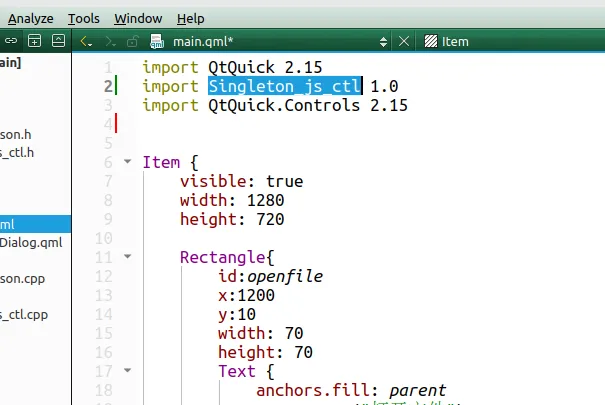
Task: Click 'visible: true' code line
Action: 242,181
